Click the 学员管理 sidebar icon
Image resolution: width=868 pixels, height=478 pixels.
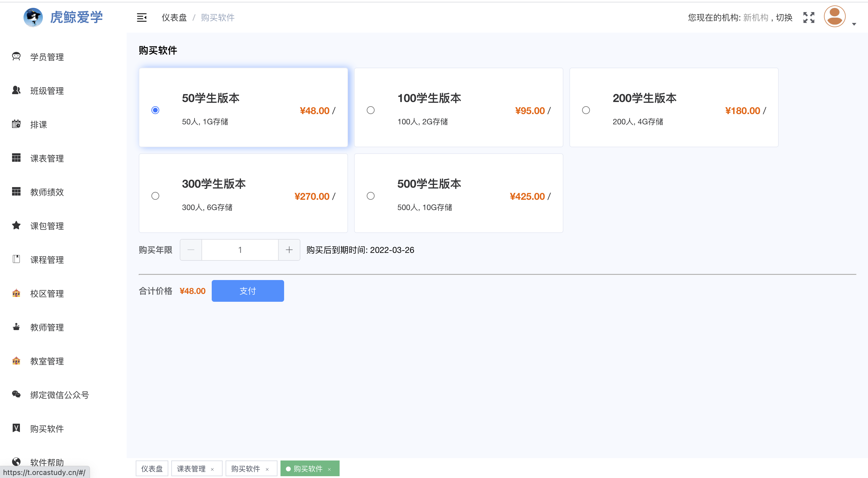[x=16, y=56]
